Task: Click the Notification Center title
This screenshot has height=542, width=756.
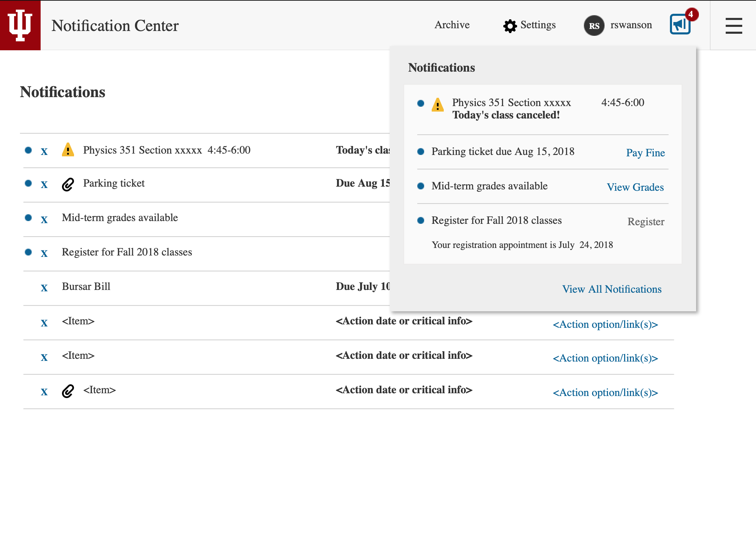Action: pyautogui.click(x=115, y=25)
